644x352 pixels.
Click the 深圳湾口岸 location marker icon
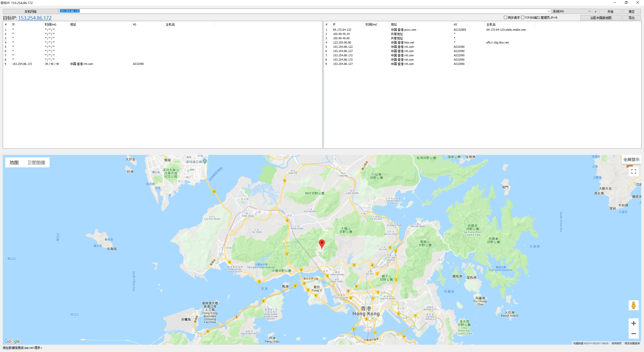(205, 161)
